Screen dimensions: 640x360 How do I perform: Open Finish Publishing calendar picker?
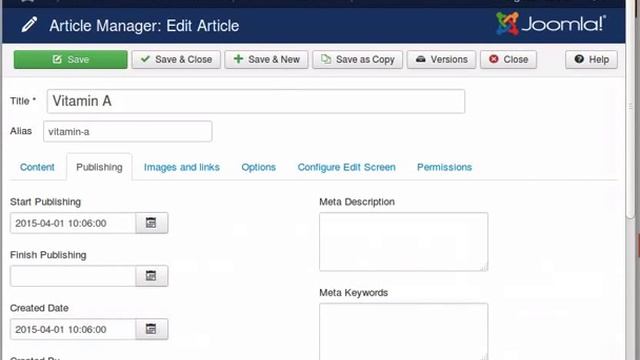pyautogui.click(x=151, y=276)
